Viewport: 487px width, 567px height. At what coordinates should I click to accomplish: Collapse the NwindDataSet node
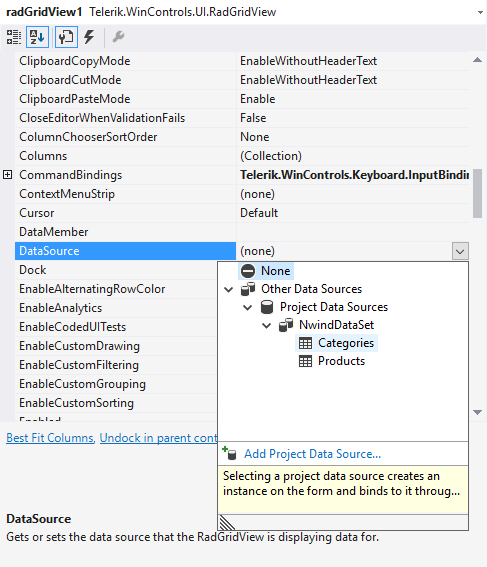click(x=266, y=325)
